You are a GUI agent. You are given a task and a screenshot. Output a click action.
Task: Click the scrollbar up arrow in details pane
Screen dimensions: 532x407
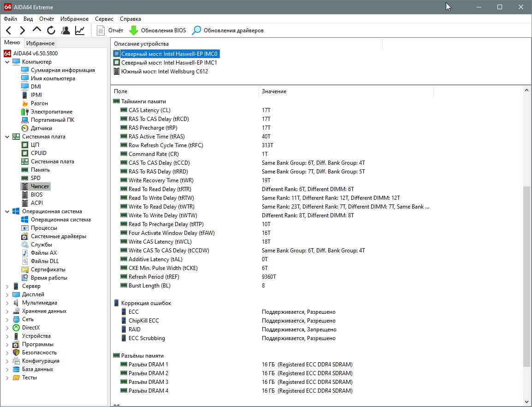(x=526, y=90)
